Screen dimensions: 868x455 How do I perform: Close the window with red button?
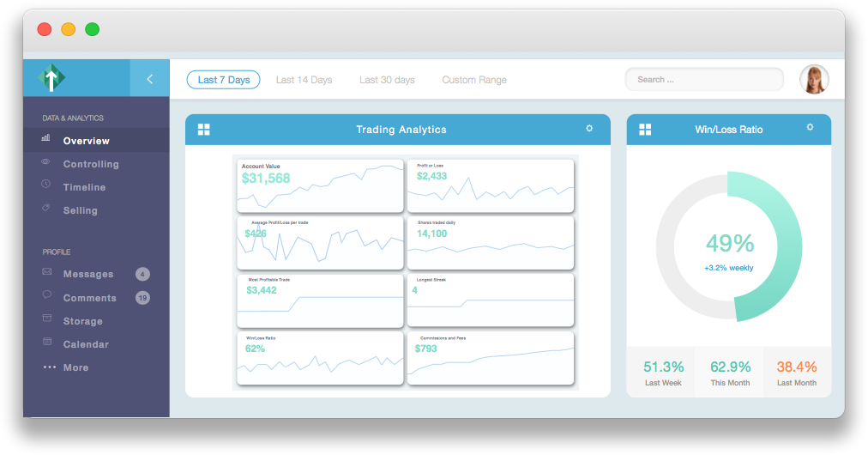click(x=45, y=29)
